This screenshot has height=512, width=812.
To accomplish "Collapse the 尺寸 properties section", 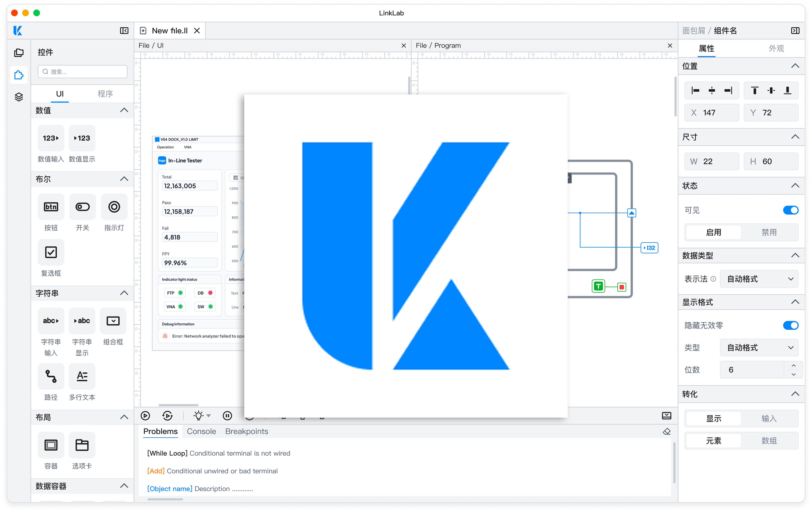I will (x=795, y=137).
